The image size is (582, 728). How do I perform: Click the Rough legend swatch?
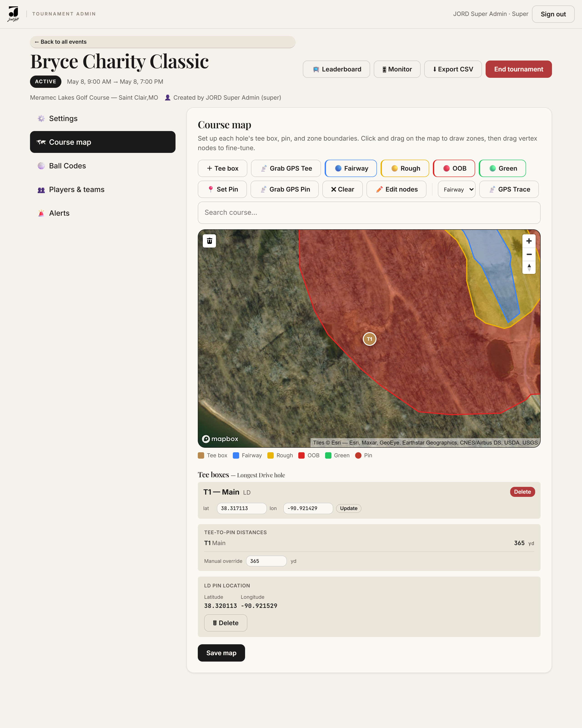point(271,455)
